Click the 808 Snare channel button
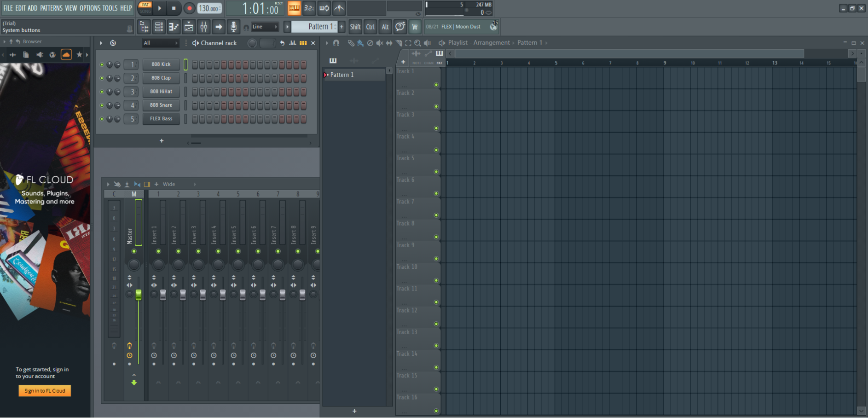 pyautogui.click(x=161, y=105)
